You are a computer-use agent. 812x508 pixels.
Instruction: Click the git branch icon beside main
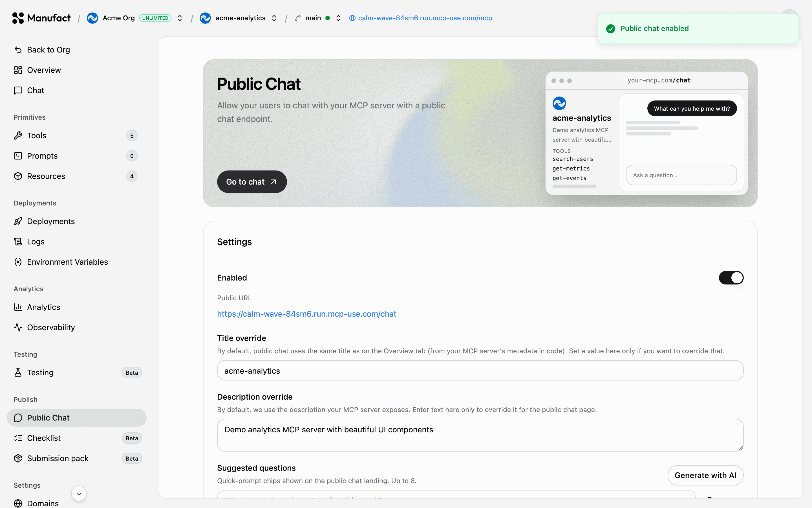[x=297, y=18]
